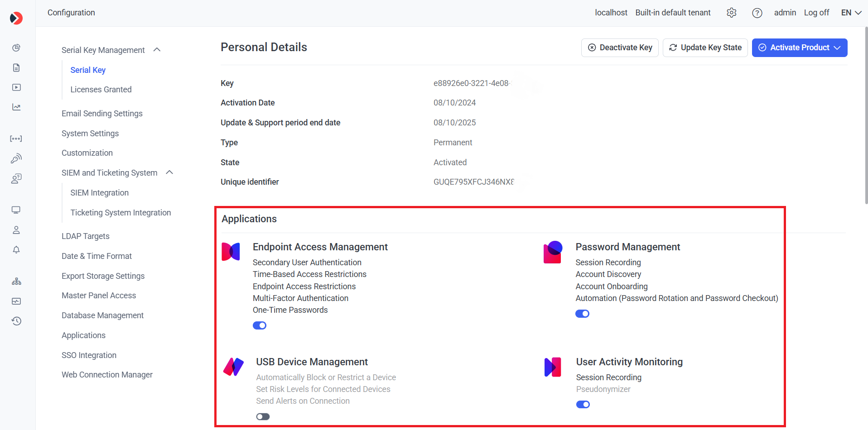Click the play button sessions icon in sidebar
This screenshot has height=430, width=868.
(16, 87)
